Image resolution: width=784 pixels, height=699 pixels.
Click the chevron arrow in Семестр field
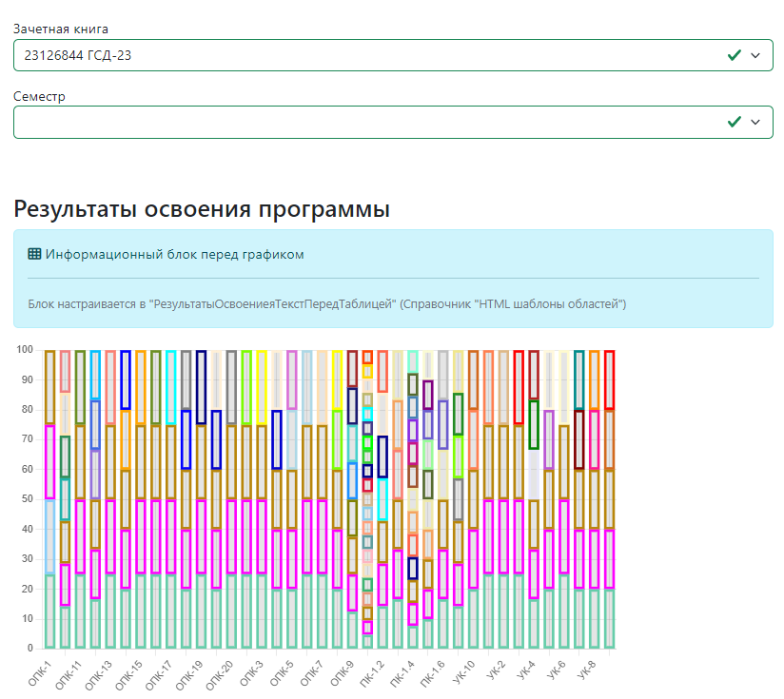pyautogui.click(x=755, y=122)
